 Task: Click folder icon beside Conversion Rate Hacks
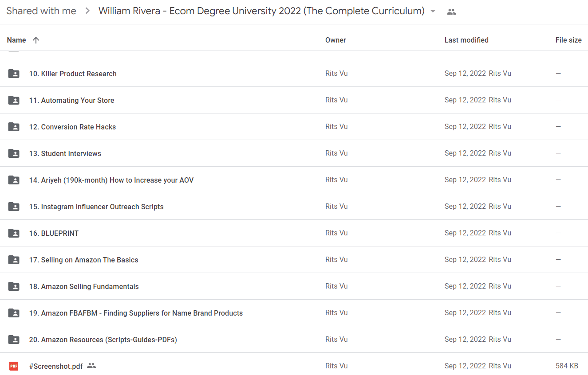14,127
